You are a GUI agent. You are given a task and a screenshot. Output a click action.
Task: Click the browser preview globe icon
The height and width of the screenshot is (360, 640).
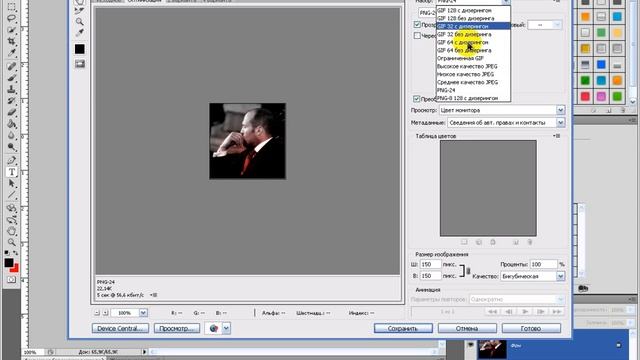tap(213, 328)
